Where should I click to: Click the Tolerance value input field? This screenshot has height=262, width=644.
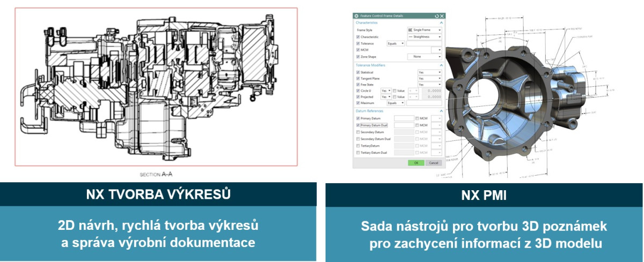[x=424, y=43]
